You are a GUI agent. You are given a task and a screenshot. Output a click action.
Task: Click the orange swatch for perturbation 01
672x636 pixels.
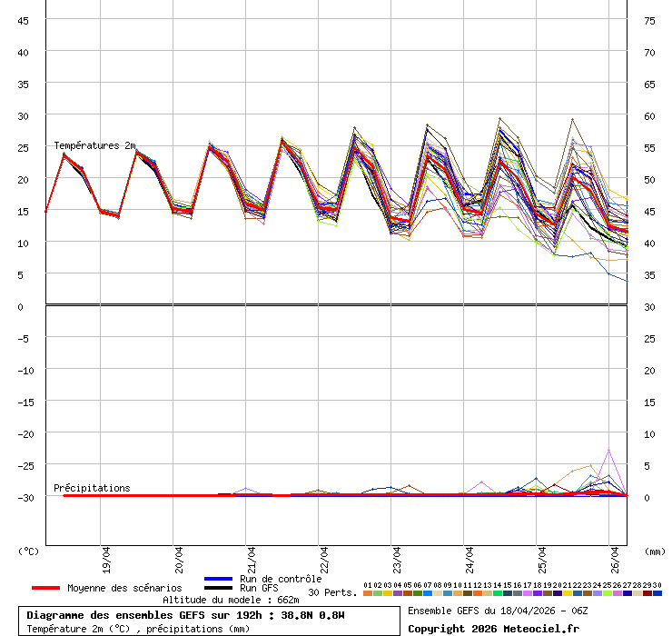coord(368,593)
